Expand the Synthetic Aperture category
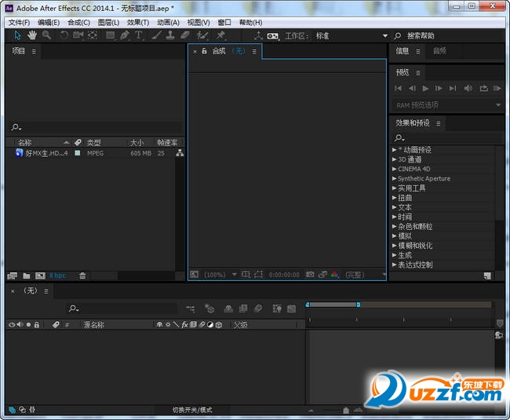510x420 pixels. pos(394,179)
